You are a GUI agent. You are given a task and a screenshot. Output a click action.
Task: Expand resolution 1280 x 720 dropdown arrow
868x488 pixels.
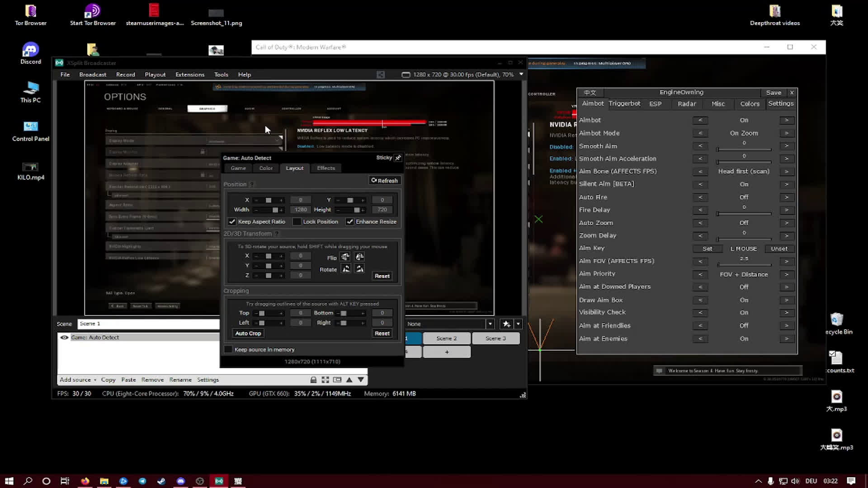[521, 74]
